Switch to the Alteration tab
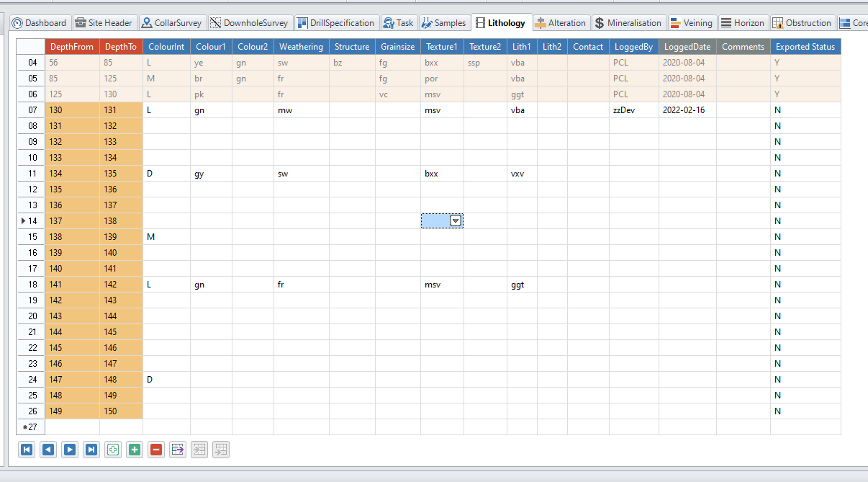This screenshot has height=482, width=868. click(x=561, y=23)
